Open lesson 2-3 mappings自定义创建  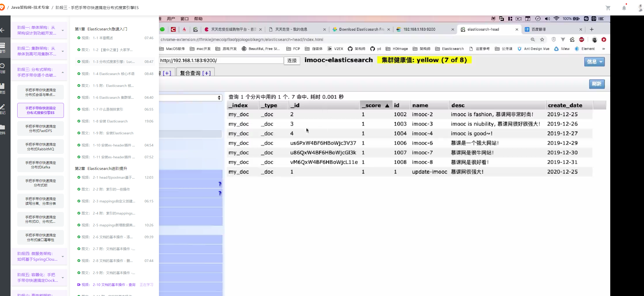point(115,201)
